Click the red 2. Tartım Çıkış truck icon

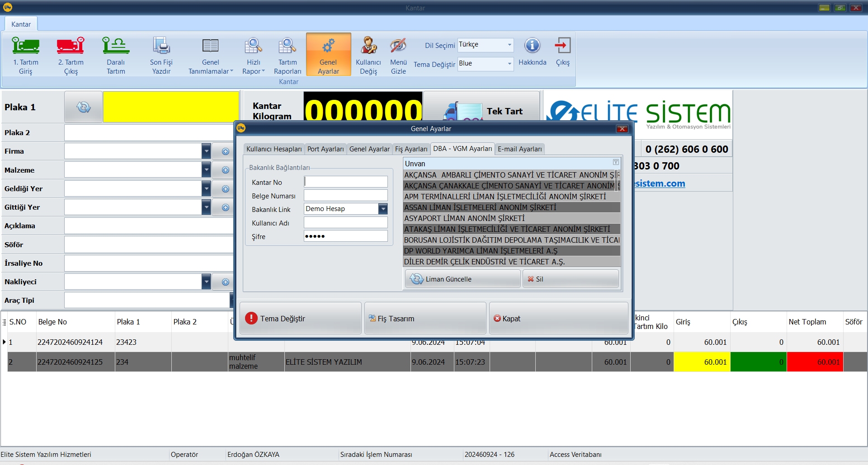(71, 46)
